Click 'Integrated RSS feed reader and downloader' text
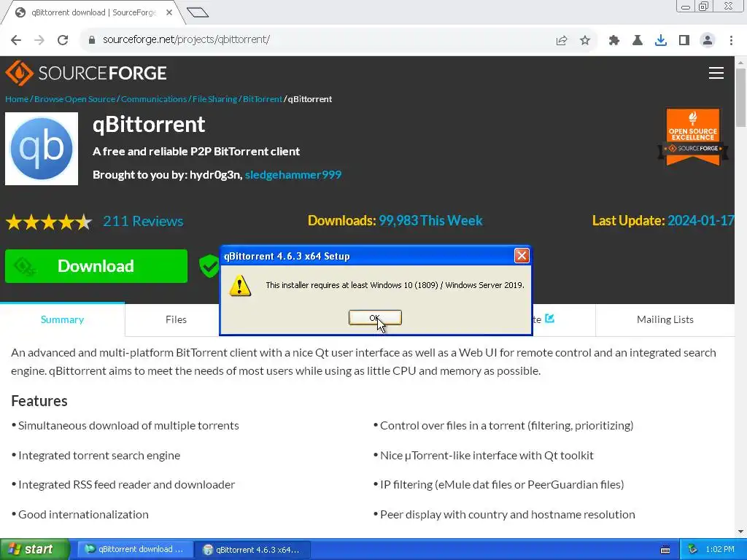The width and height of the screenshot is (747, 560). 127,484
